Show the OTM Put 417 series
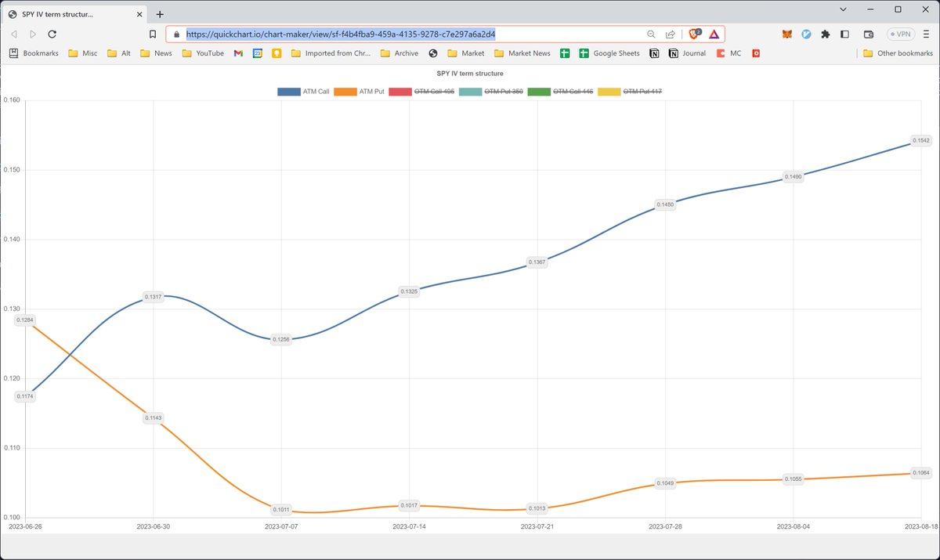The height and width of the screenshot is (560, 940). (629, 92)
